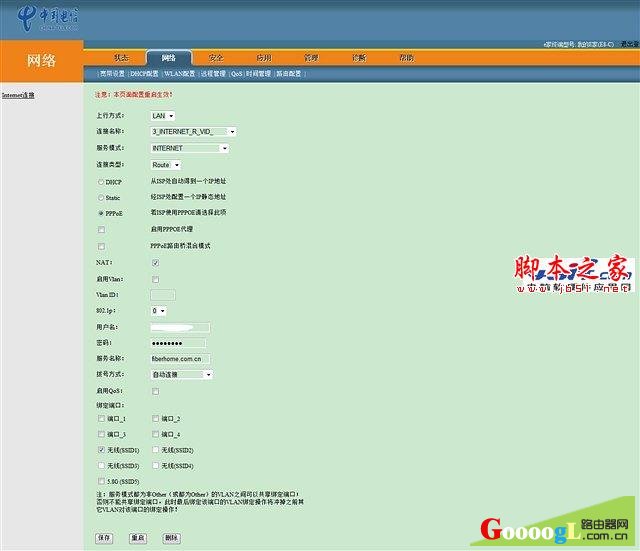This screenshot has height=551, width=640.
Task: Open the 状态 status tab
Action: tap(121, 58)
